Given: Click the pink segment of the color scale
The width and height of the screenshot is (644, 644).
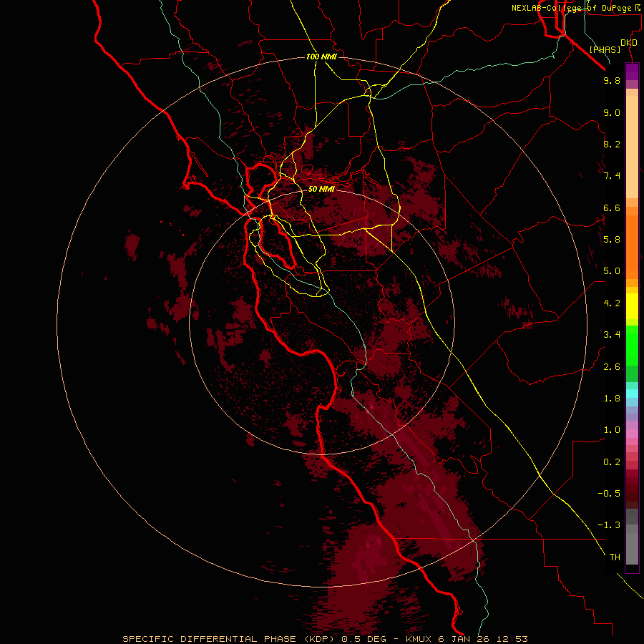Looking at the screenshot, I should coord(632,434).
